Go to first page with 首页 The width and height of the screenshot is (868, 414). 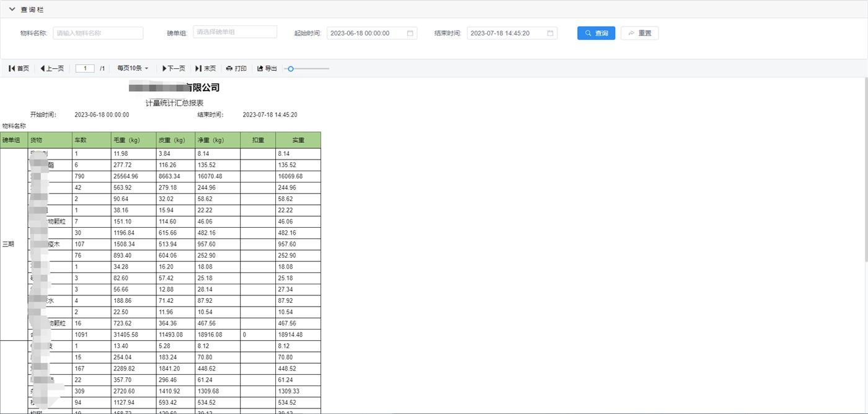pyautogui.click(x=19, y=69)
